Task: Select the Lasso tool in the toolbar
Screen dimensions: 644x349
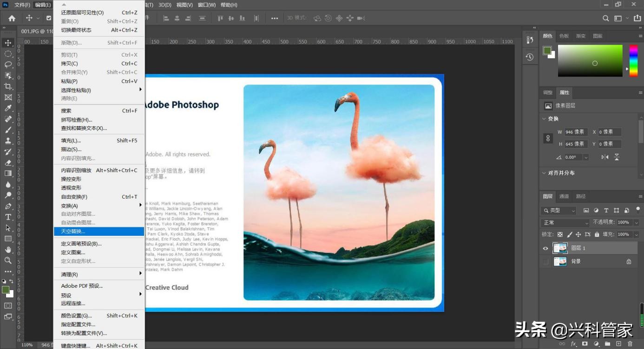Action: 8,65
